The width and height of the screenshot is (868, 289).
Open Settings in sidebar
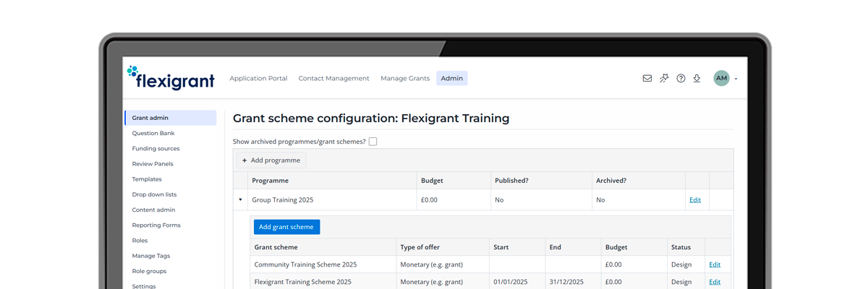(x=144, y=286)
